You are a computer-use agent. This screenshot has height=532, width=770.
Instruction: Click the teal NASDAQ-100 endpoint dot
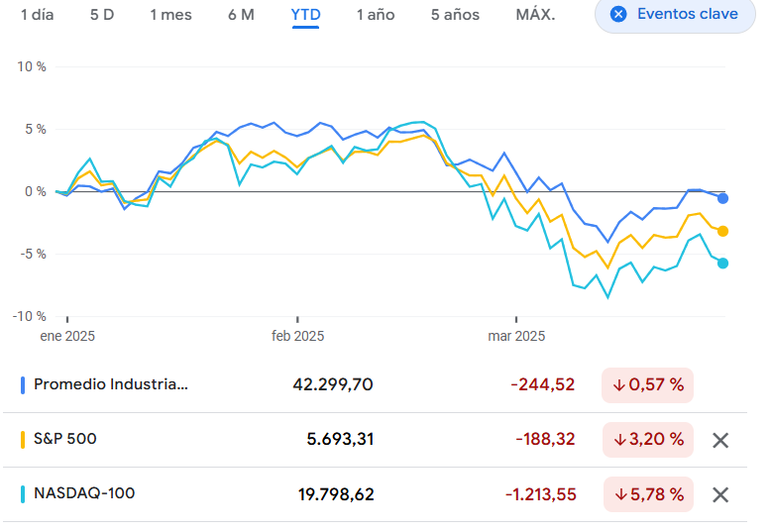(723, 263)
